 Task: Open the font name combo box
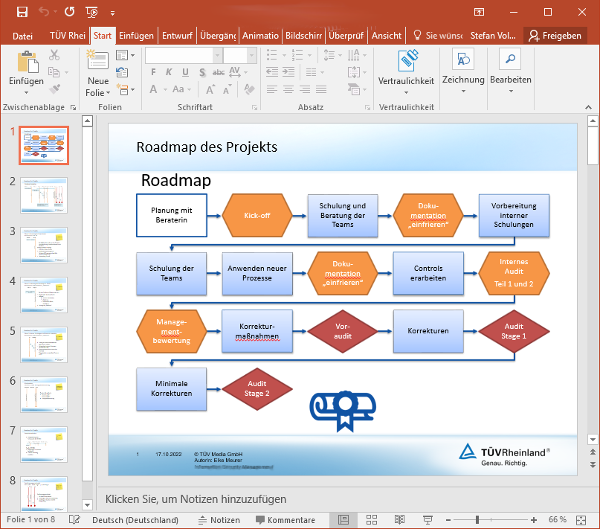[x=182, y=56]
